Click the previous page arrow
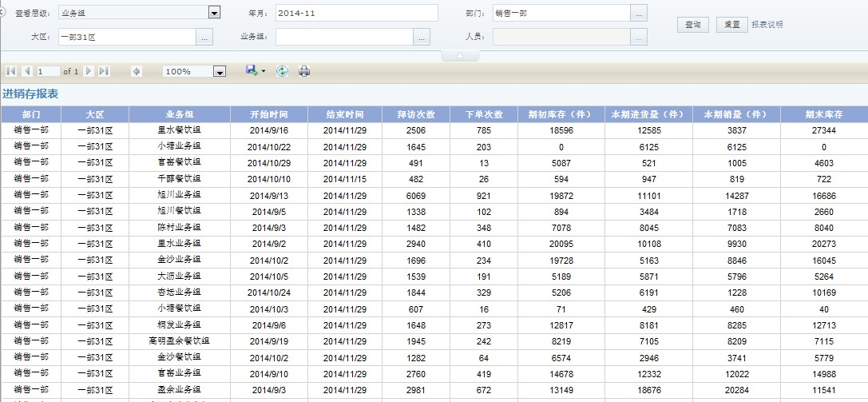This screenshot has height=402, width=868. coord(26,72)
